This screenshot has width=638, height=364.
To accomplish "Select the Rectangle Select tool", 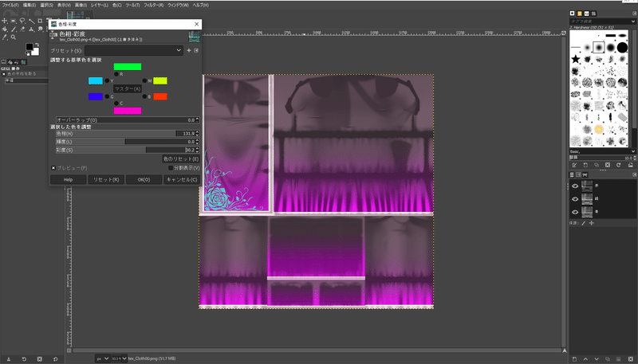I will tap(14, 22).
